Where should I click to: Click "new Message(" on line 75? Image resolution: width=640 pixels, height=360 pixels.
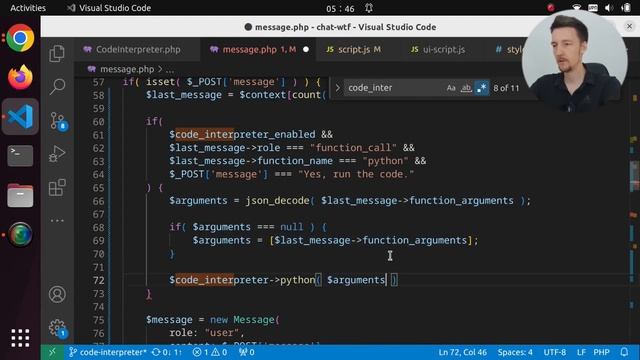click(244, 320)
